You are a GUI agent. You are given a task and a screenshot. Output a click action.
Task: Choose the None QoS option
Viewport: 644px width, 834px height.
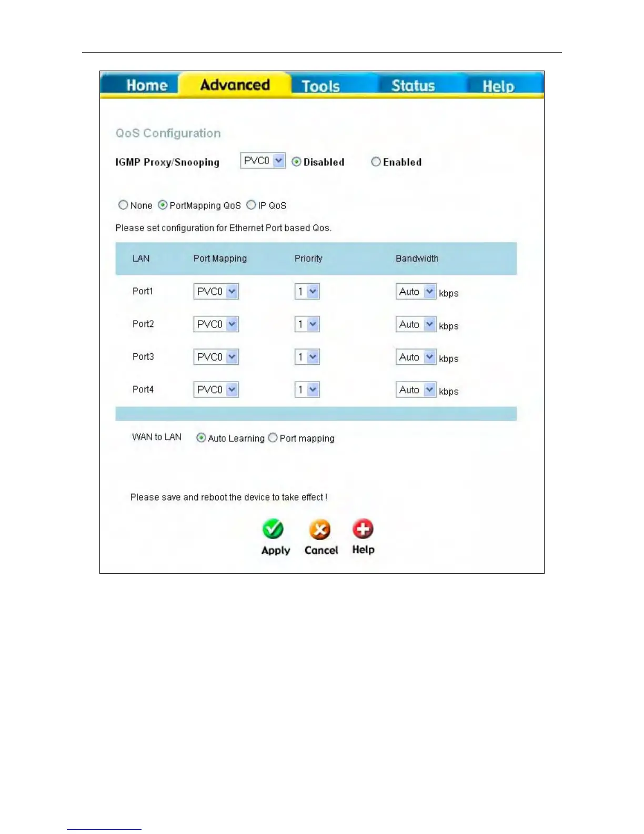[123, 205]
